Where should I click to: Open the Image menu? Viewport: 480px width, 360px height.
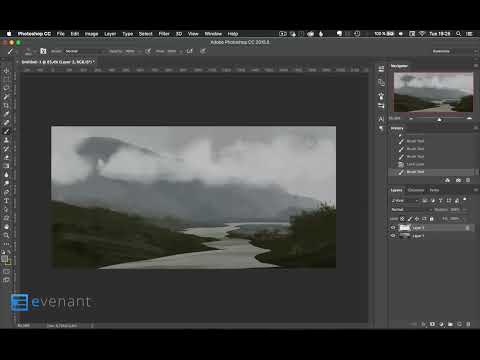[x=91, y=34]
